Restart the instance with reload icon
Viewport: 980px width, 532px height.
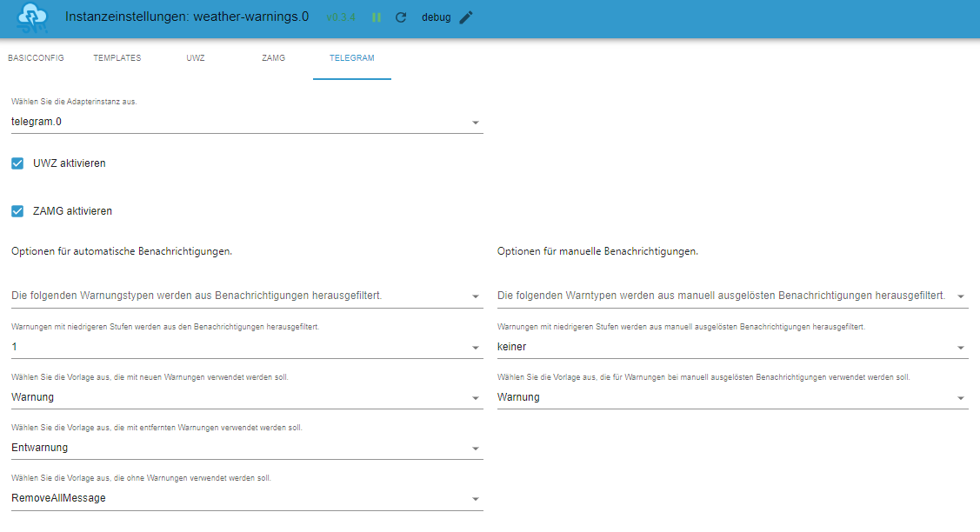click(x=401, y=17)
